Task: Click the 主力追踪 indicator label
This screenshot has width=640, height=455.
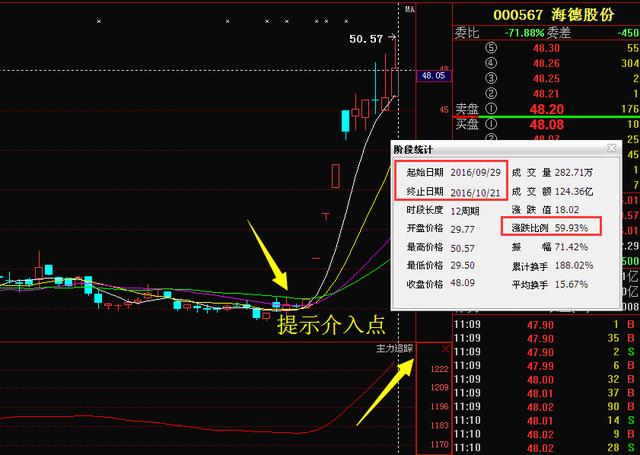Action: point(394,348)
